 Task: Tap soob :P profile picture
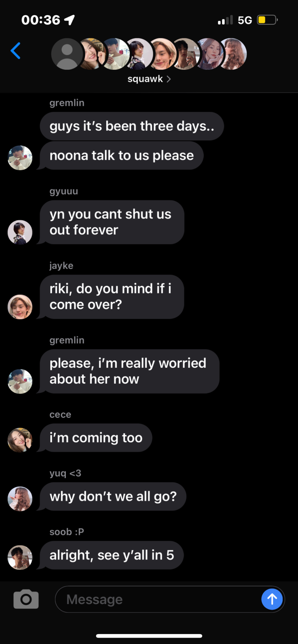(x=20, y=557)
